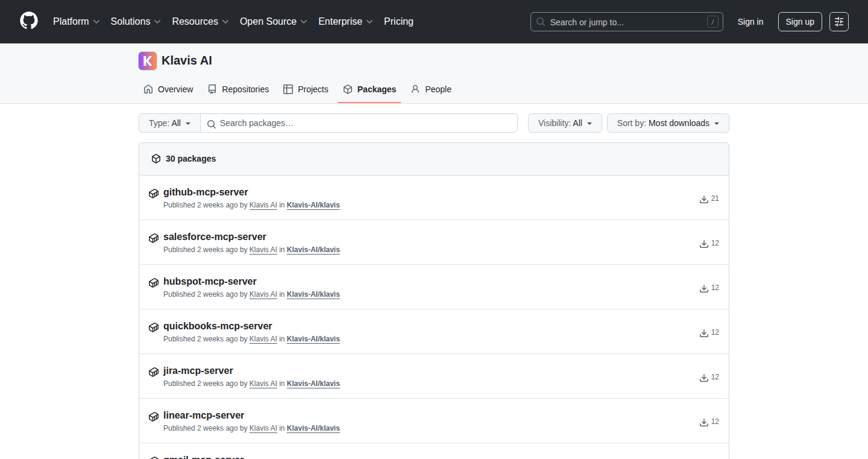Click the search magnifier icon in header

[x=541, y=22]
